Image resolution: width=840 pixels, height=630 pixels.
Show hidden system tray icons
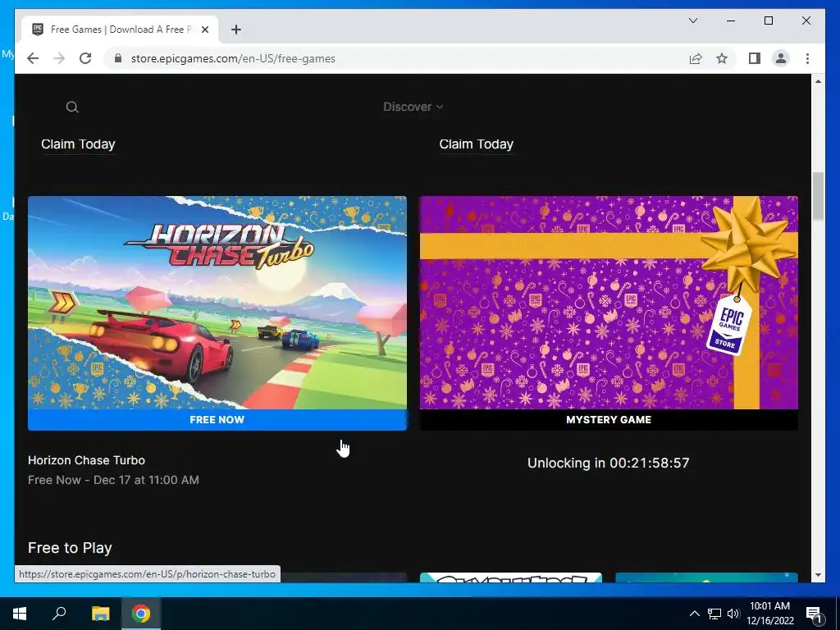click(694, 614)
